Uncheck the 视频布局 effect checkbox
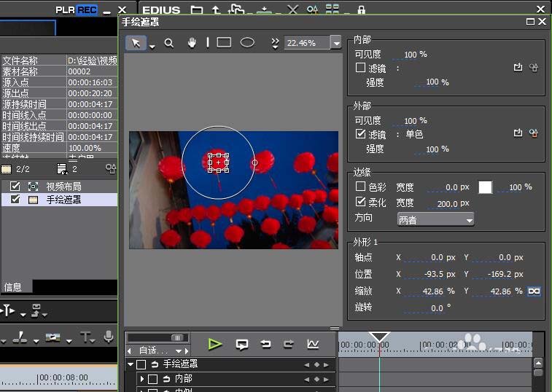552x392 pixels. click(15, 186)
